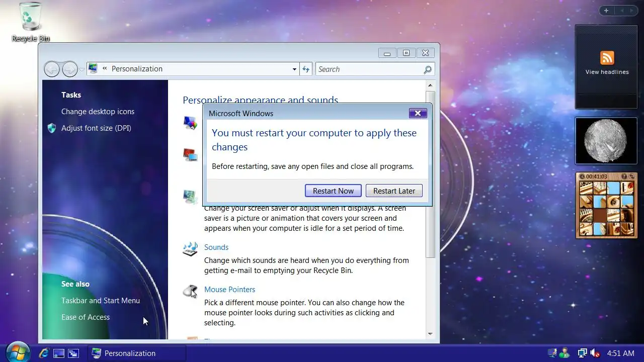Launch Internet Explorer from Quick Launch
The width and height of the screenshot is (644, 362).
coord(44,353)
